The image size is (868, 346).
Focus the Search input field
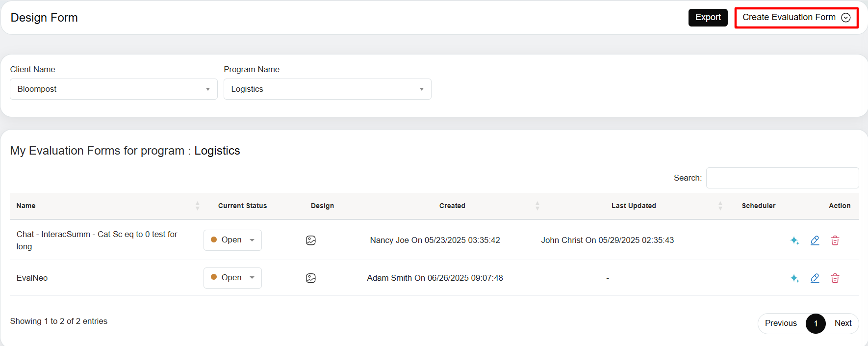pos(782,178)
